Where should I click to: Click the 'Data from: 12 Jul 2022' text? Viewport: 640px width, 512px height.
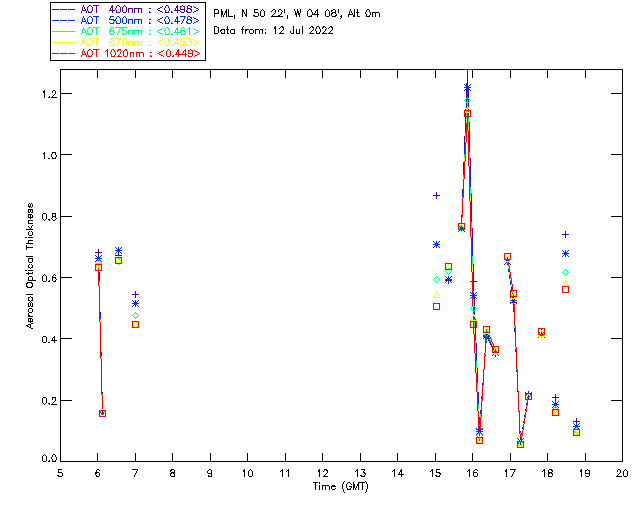click(273, 31)
